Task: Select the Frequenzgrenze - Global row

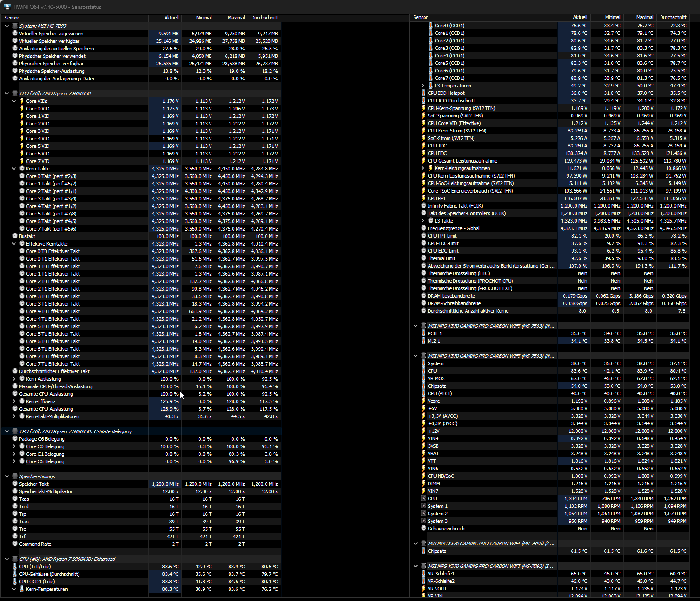Action: (550, 228)
